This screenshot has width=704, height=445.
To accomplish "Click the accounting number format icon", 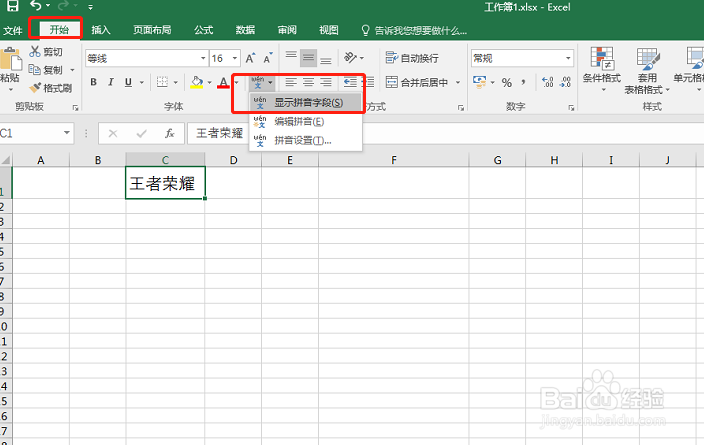I will coord(480,82).
